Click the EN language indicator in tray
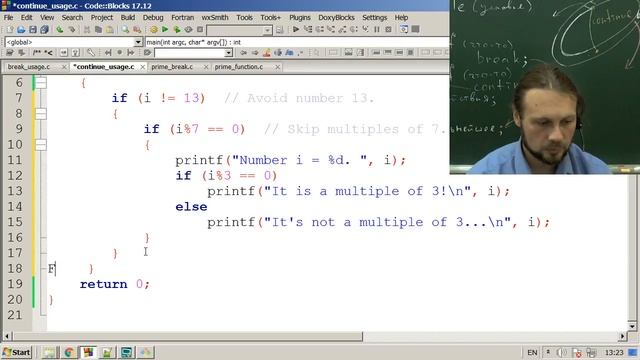The image size is (640, 360). tap(532, 352)
